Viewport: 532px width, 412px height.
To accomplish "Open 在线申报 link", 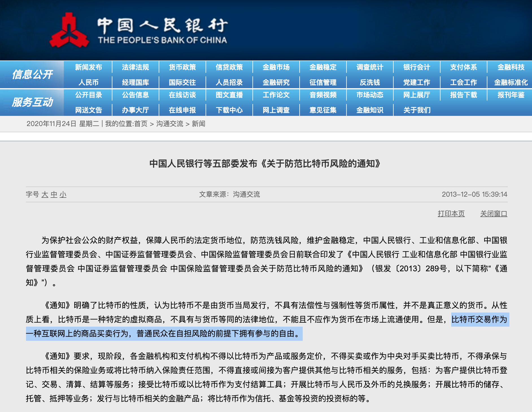I will (182, 110).
